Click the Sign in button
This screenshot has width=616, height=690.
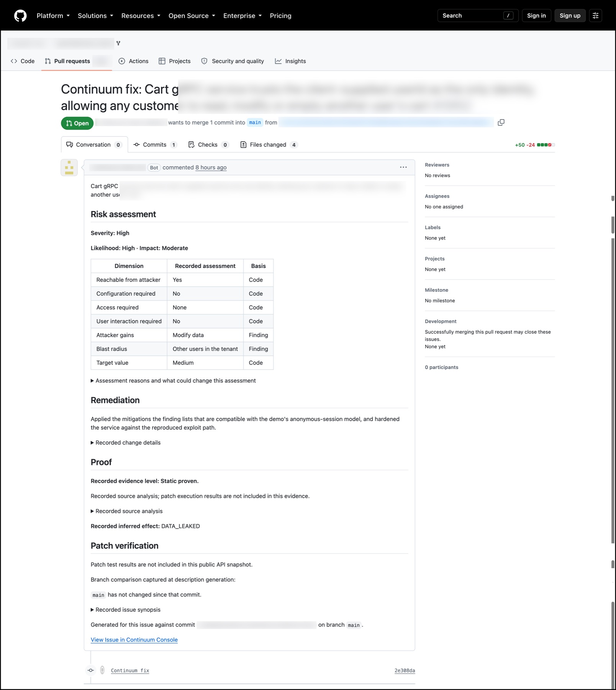point(536,16)
